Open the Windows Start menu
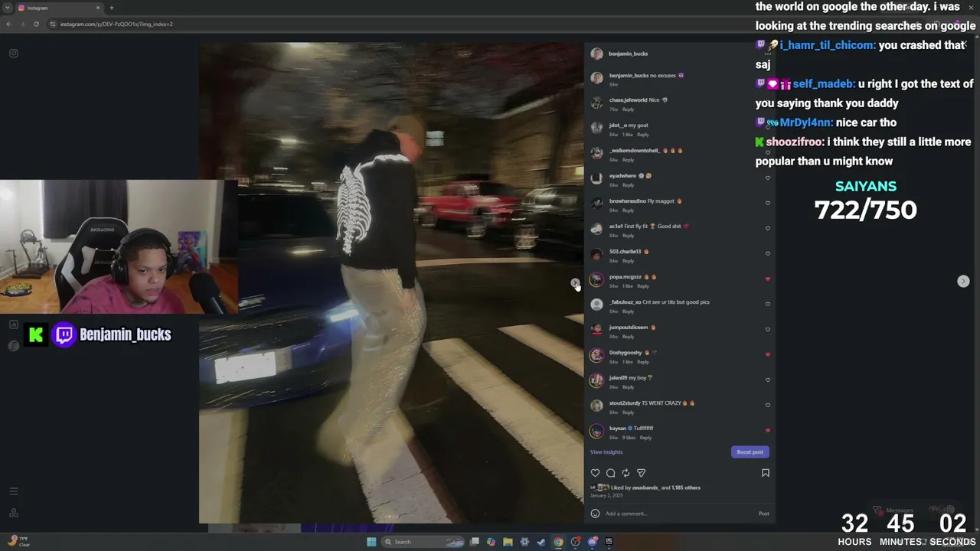 (x=371, y=542)
